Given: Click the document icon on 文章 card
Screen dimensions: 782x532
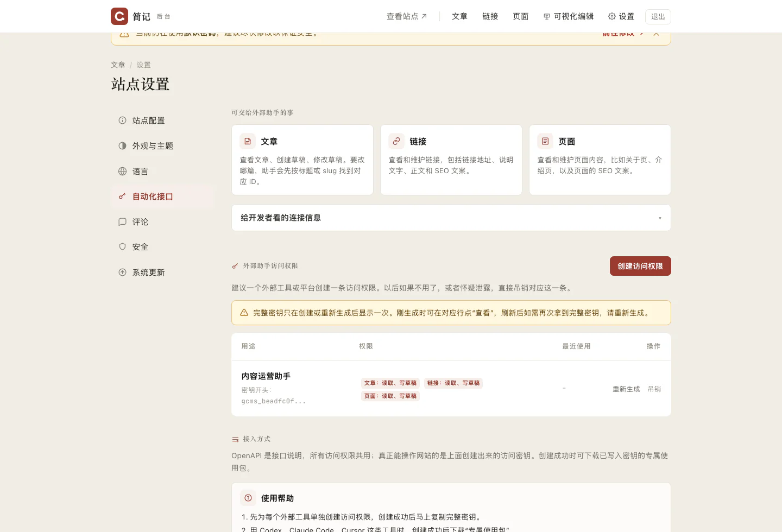Looking at the screenshot, I should point(248,141).
